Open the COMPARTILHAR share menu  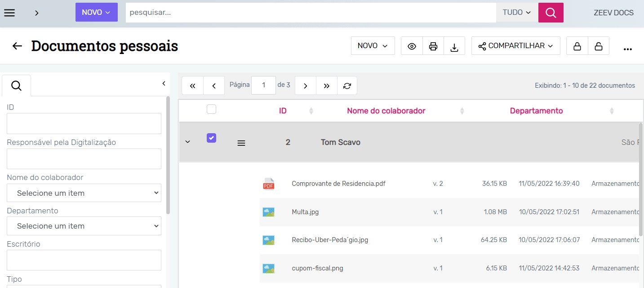click(x=515, y=46)
